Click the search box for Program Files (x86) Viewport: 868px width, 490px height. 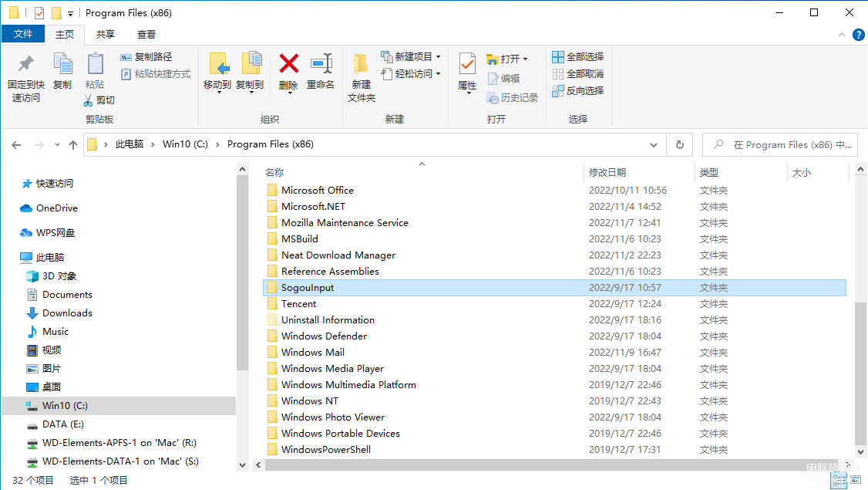pyautogui.click(x=779, y=144)
